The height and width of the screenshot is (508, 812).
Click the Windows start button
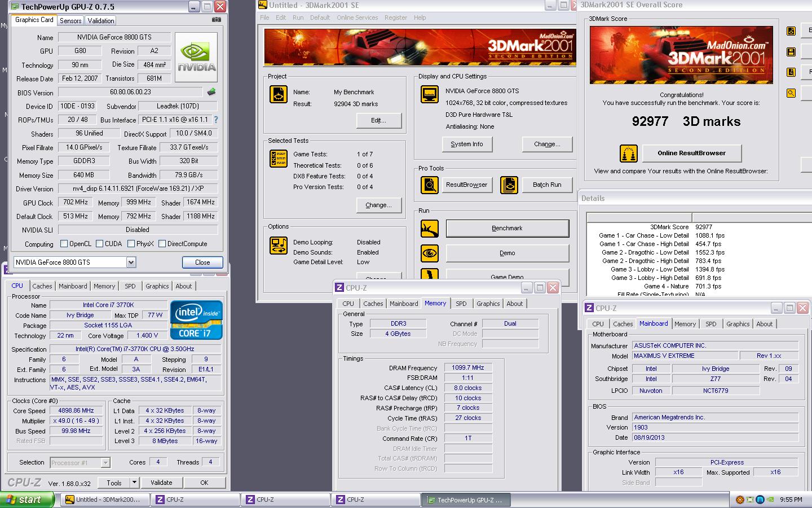pos(28,500)
